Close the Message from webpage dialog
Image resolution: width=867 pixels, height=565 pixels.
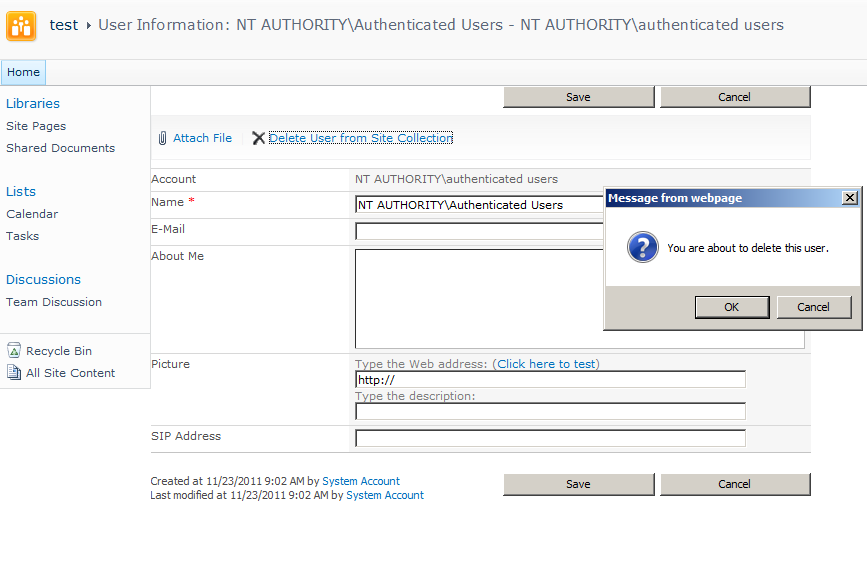point(850,198)
